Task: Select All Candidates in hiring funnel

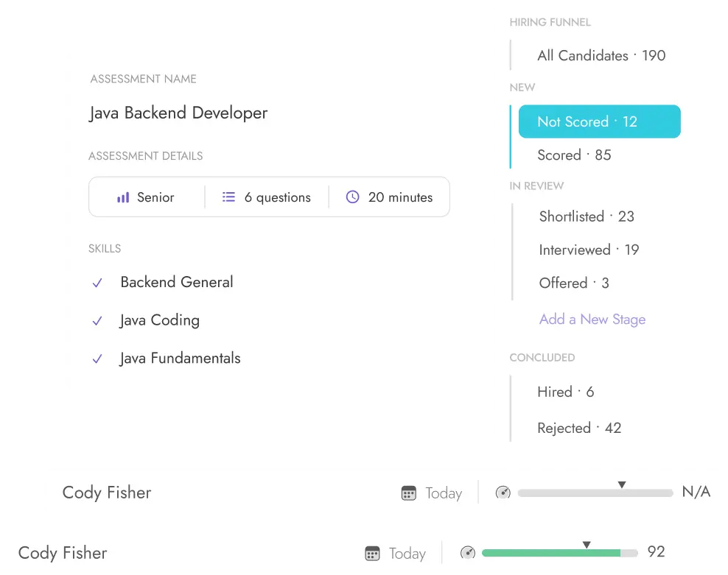Action: coord(601,56)
